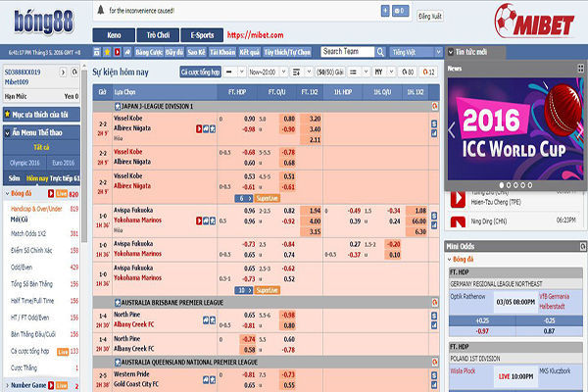Click the Cá cược tổng hợp button
The height and width of the screenshot is (392, 588).
click(x=200, y=72)
